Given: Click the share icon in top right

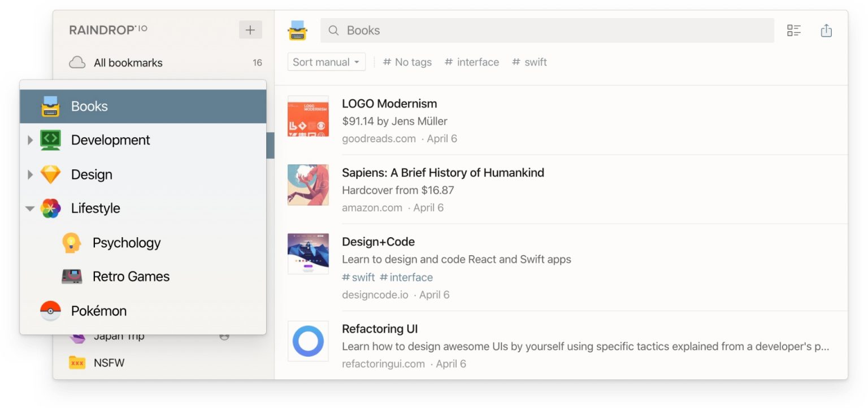Looking at the screenshot, I should (826, 30).
